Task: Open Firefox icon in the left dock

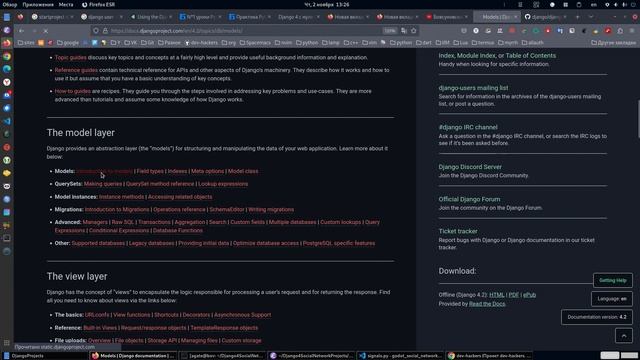Action: [x=7, y=43]
